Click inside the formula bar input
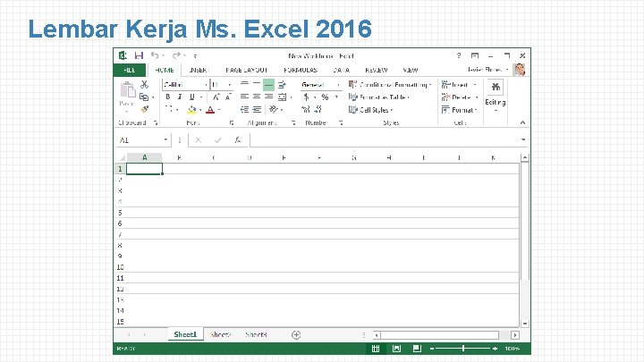This screenshot has height=362, width=644. 384,140
